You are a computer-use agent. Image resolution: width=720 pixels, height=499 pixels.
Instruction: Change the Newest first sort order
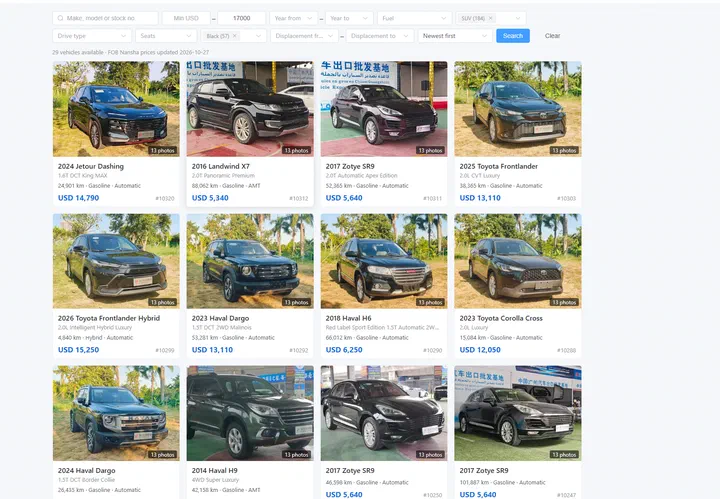coord(455,36)
